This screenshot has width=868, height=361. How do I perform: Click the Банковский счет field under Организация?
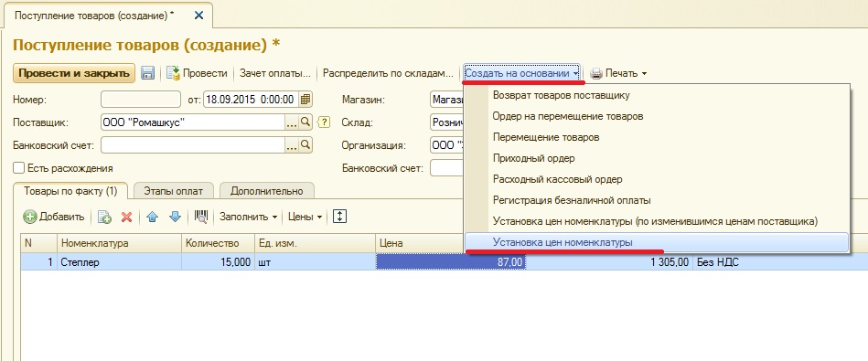[446, 168]
